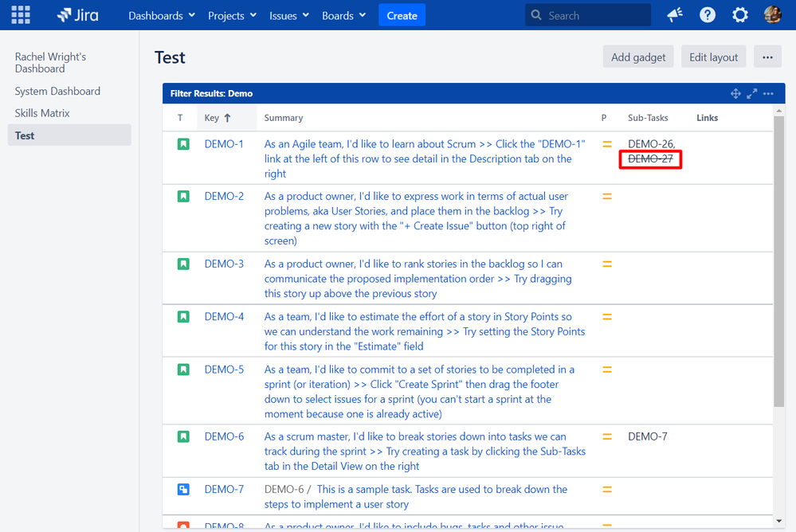Open the DEMO-26 sub-task link
Viewport: 796px width, 532px height.
pos(650,144)
